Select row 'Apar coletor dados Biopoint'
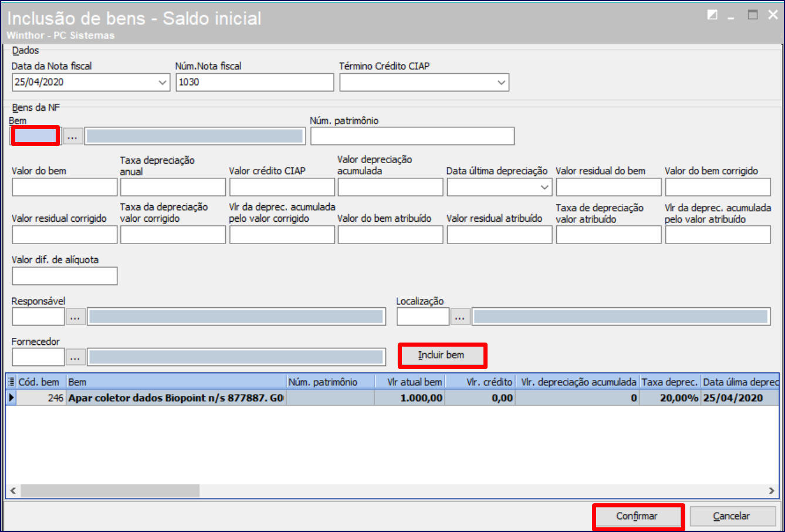The image size is (785, 532). tap(392, 398)
